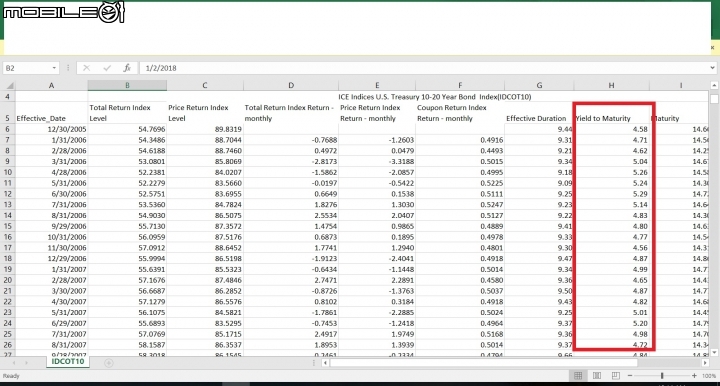Click the ICE Indices U.S. Treasury title cell
The width and height of the screenshot is (720, 386).
(434, 97)
